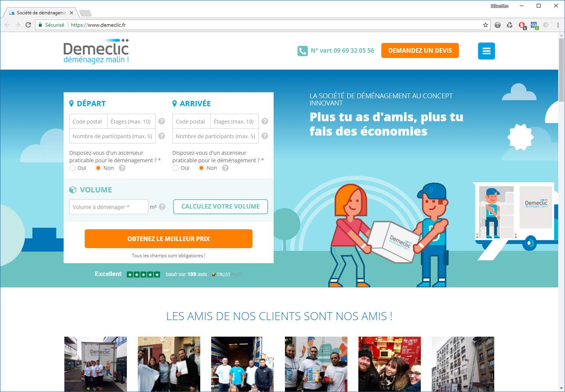Click 'Tous les champs sont obligatoires !' text
The height and width of the screenshot is (392, 565).
coord(169,256)
